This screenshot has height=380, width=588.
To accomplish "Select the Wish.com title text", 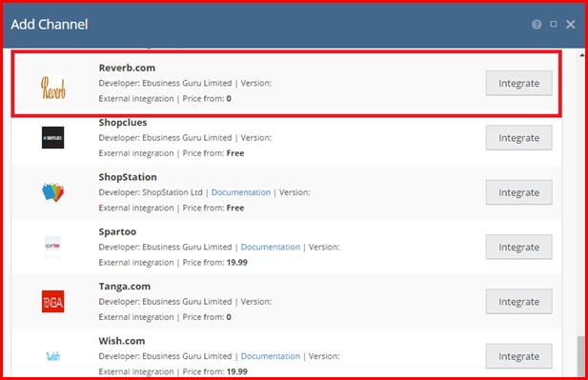I will click(x=121, y=341).
